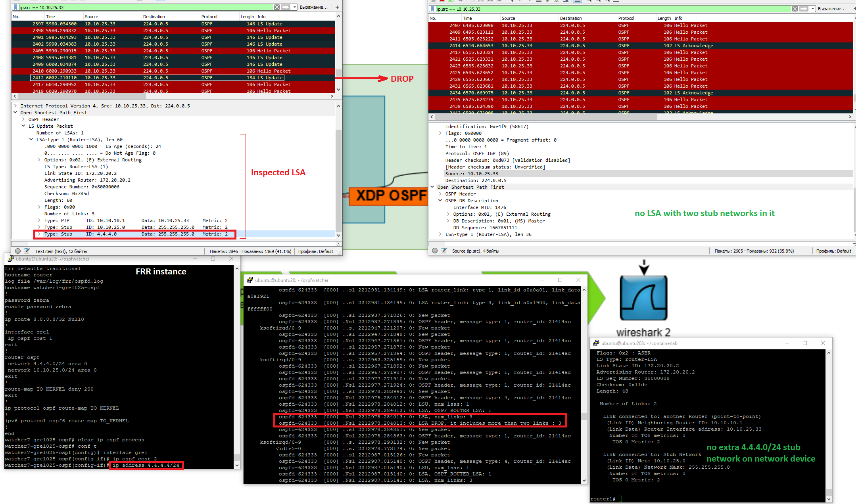The height and width of the screenshot is (504, 862).
Task: Collapse the LS Update Packet tree node
Action: tap(23, 126)
